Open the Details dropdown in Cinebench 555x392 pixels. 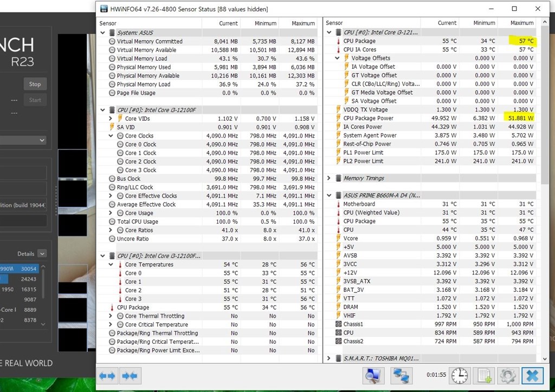[x=42, y=254]
